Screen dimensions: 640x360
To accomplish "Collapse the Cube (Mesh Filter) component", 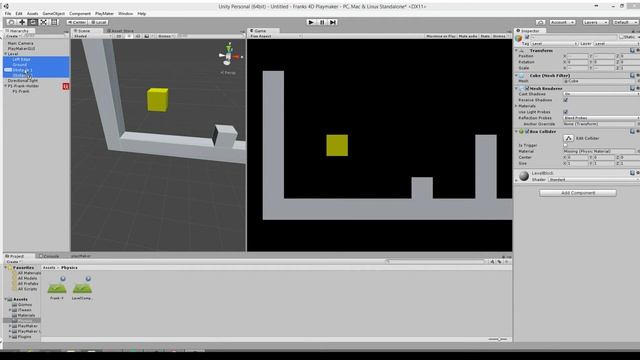I will (x=517, y=76).
